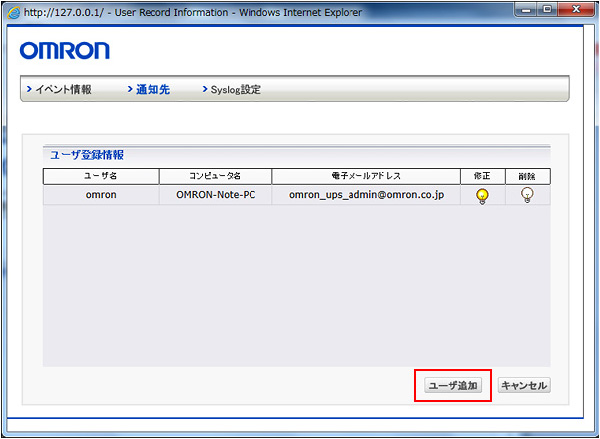The height and width of the screenshot is (439, 600).
Task: Click the 修正 column header
Action: click(x=482, y=176)
